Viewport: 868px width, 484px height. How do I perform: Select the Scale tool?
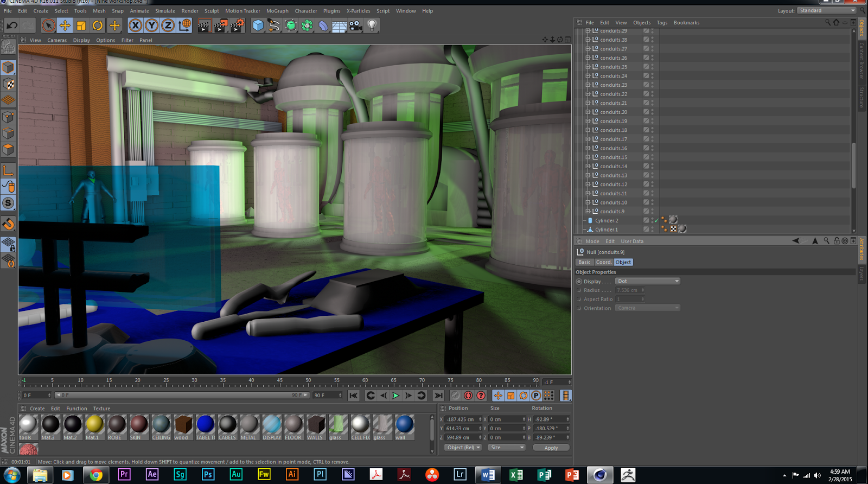pos(81,26)
